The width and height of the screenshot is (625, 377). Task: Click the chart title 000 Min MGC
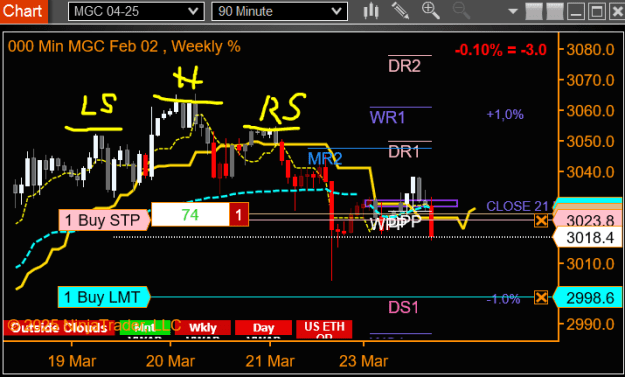[x=124, y=47]
